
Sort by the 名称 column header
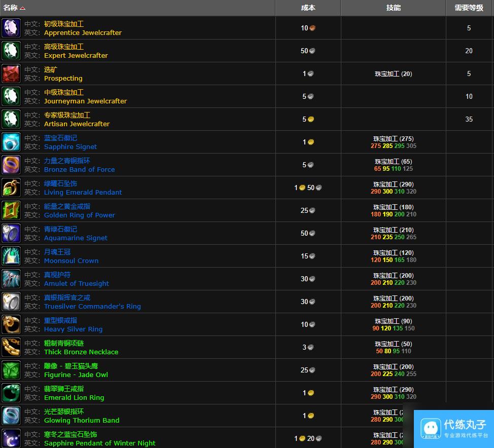137,8
